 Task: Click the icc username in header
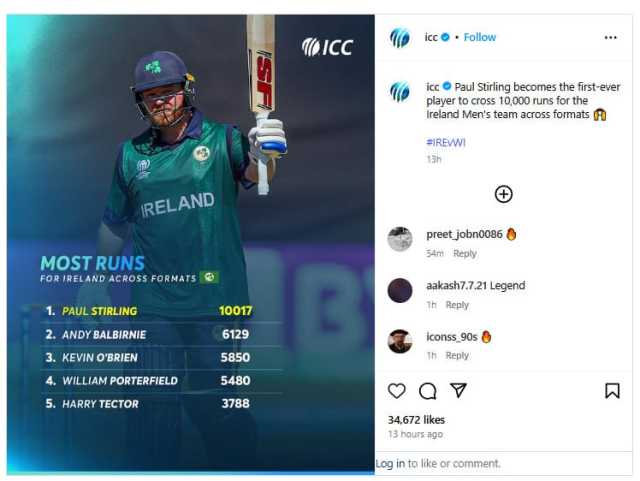pos(431,37)
